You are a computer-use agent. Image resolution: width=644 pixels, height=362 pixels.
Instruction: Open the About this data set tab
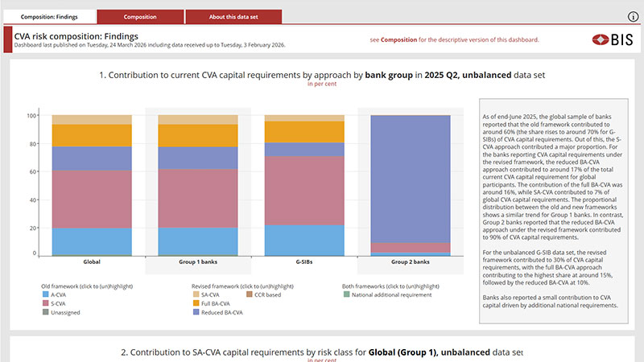pyautogui.click(x=233, y=17)
